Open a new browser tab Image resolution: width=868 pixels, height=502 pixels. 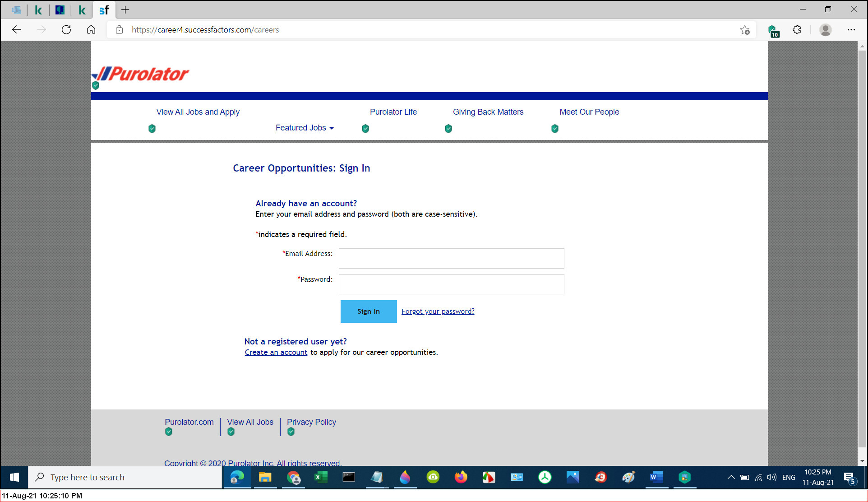(125, 9)
